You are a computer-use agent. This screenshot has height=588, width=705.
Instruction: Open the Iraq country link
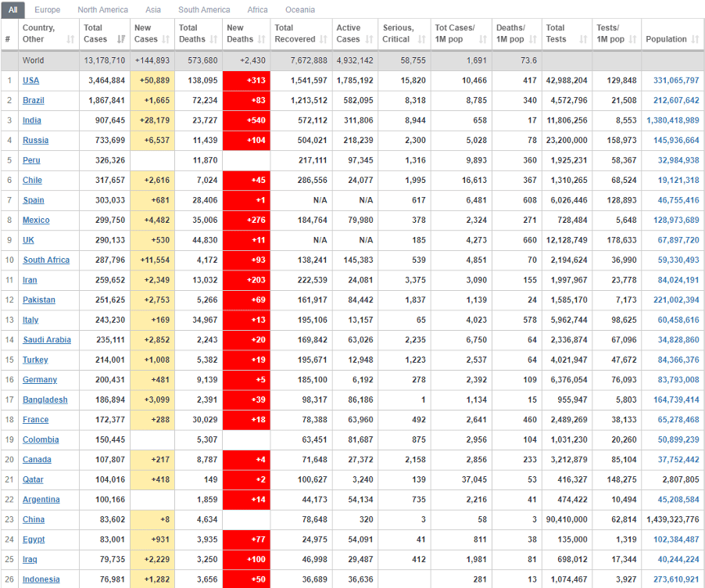click(x=30, y=559)
